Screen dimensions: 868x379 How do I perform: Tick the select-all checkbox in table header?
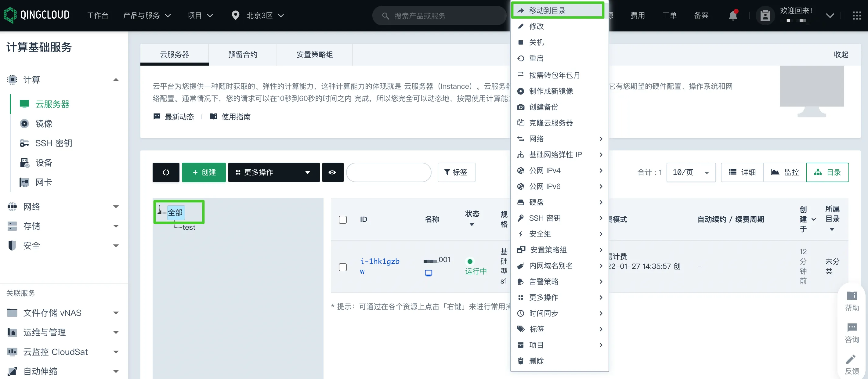pos(343,219)
